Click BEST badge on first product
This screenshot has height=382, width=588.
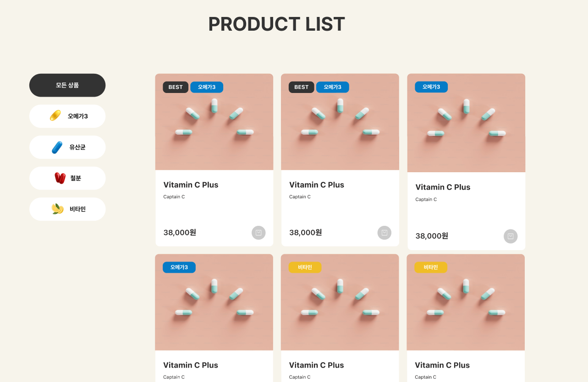pyautogui.click(x=176, y=87)
